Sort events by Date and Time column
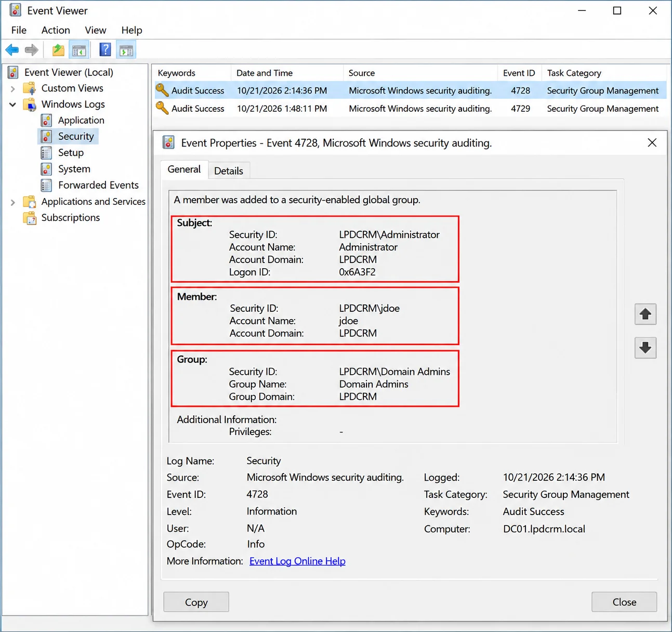The height and width of the screenshot is (632, 672). pos(287,73)
